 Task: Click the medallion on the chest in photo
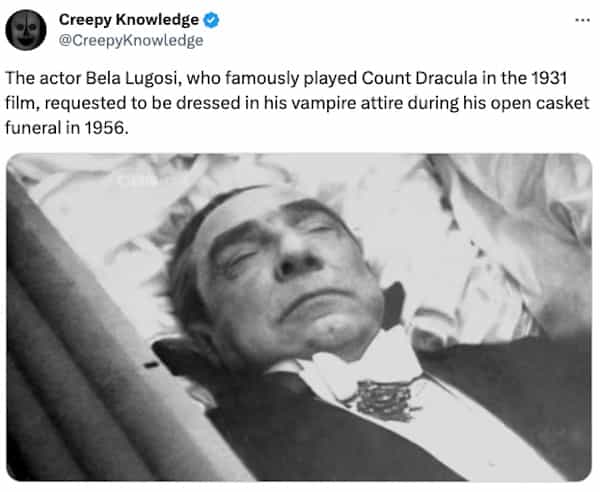coord(383,399)
